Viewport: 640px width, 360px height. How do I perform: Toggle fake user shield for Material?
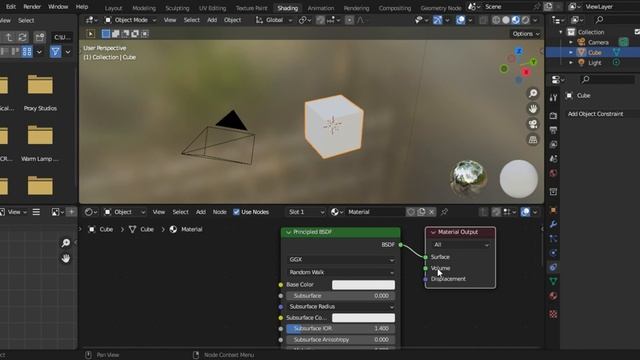pos(411,212)
